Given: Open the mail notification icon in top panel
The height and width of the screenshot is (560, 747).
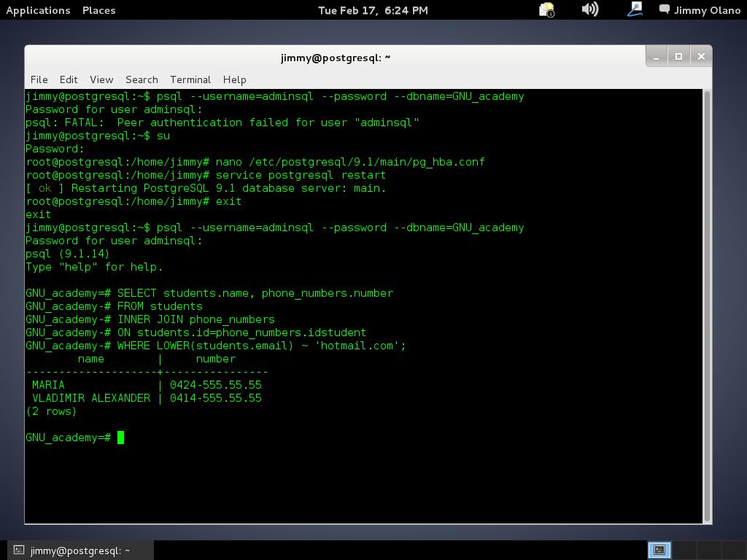Looking at the screenshot, I should (546, 10).
